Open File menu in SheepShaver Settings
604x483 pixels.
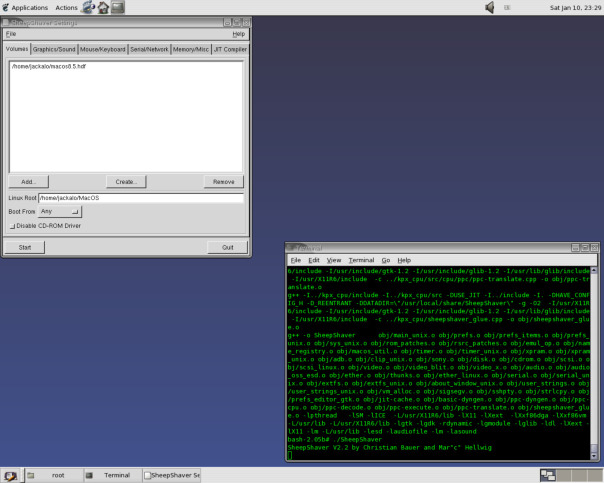point(11,34)
